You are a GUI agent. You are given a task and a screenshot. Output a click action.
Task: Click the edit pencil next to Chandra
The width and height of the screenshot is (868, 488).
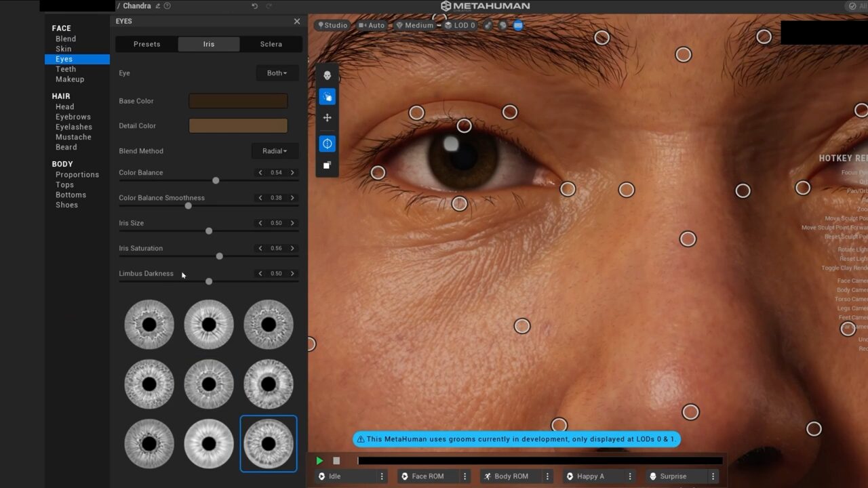click(x=158, y=6)
